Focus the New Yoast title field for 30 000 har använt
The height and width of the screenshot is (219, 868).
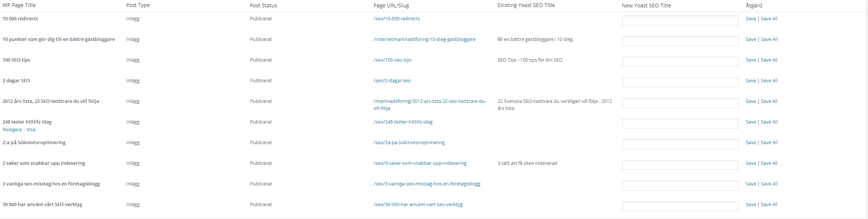680,206
